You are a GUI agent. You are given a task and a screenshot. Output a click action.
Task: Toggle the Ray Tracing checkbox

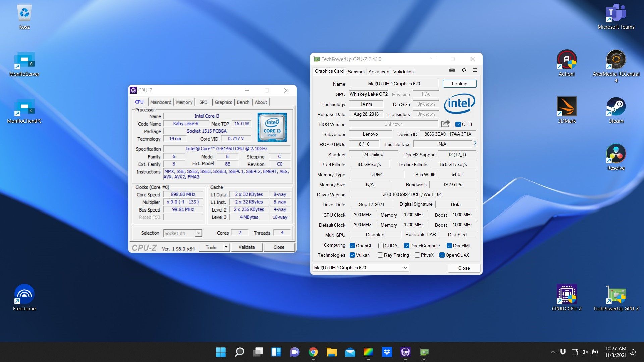(x=380, y=255)
